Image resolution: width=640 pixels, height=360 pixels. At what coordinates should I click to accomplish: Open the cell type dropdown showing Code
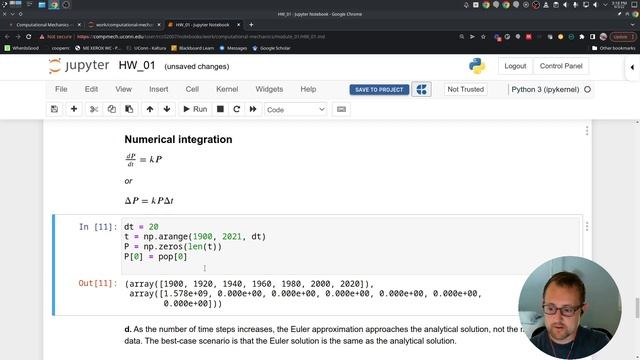[296, 110]
